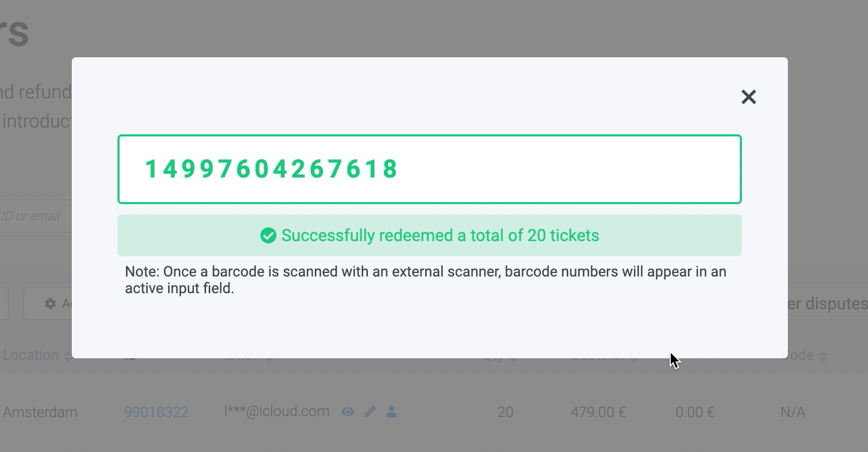Open order ID 99018322 link
The image size is (868, 452).
click(x=156, y=412)
